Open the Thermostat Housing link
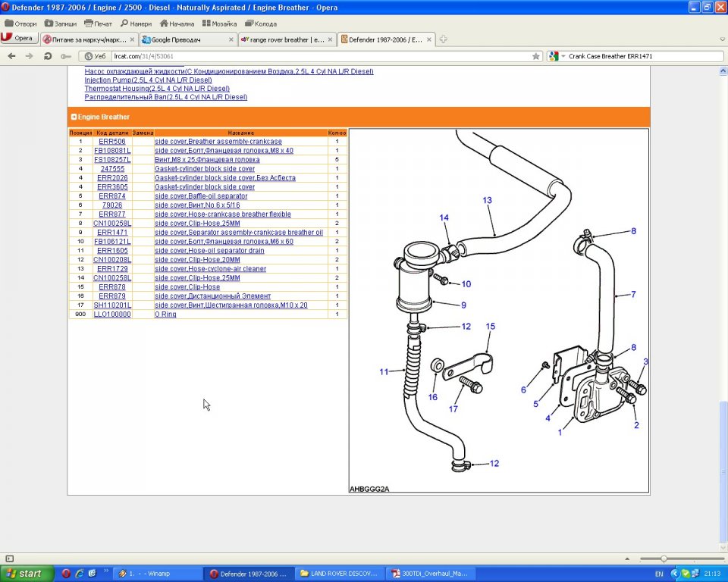The width and height of the screenshot is (728, 582). click(x=157, y=89)
